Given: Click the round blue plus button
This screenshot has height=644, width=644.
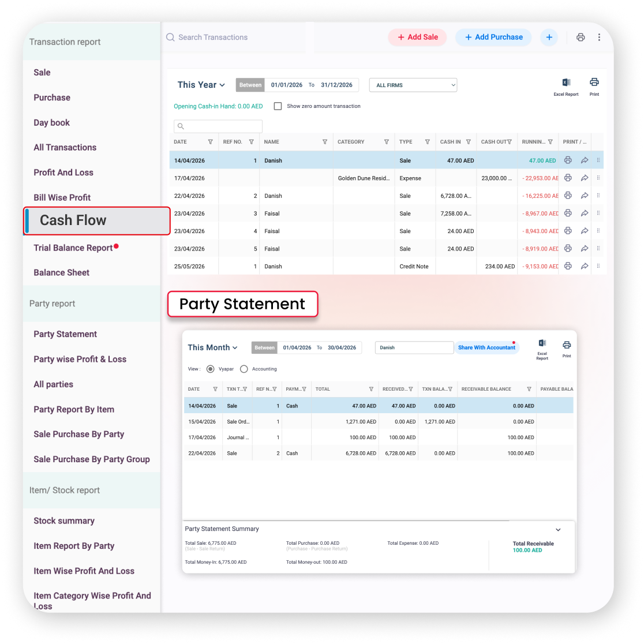Looking at the screenshot, I should [x=549, y=38].
